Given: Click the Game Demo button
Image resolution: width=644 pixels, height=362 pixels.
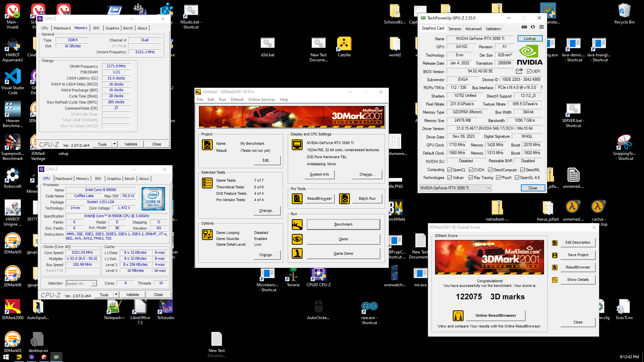Looking at the screenshot, I should [343, 254].
